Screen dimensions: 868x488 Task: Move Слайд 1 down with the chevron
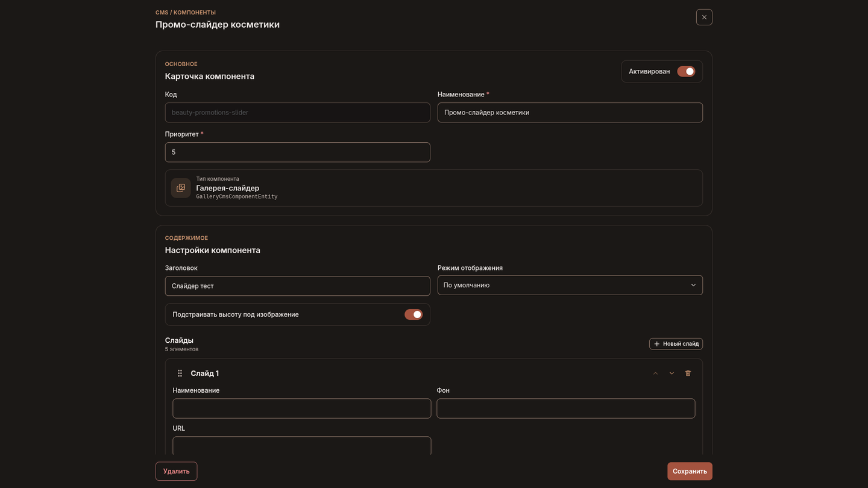point(671,374)
